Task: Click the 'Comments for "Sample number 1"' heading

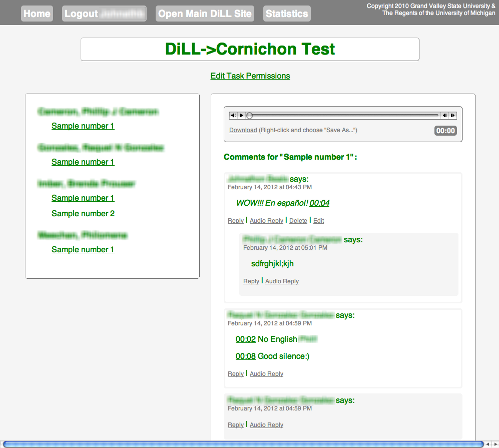Action: coord(291,157)
